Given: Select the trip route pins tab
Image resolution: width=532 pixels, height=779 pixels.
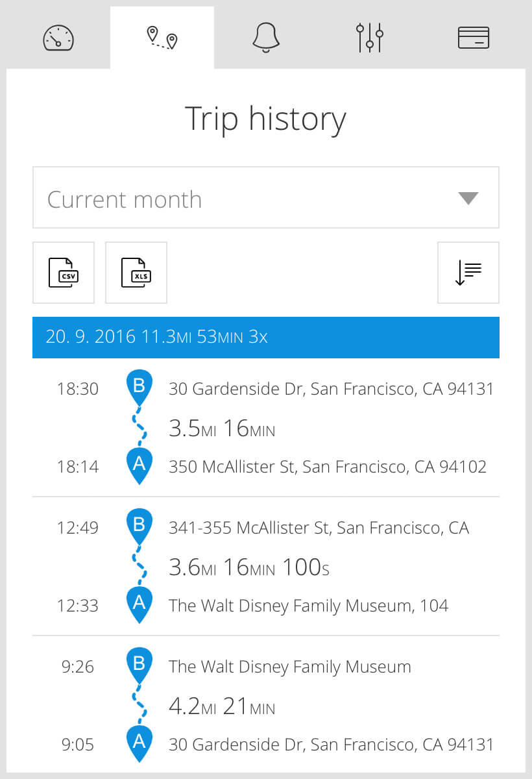Looking at the screenshot, I should (162, 38).
